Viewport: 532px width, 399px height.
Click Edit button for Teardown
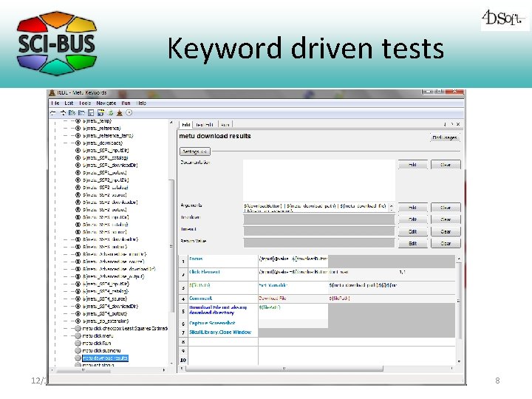coord(412,219)
